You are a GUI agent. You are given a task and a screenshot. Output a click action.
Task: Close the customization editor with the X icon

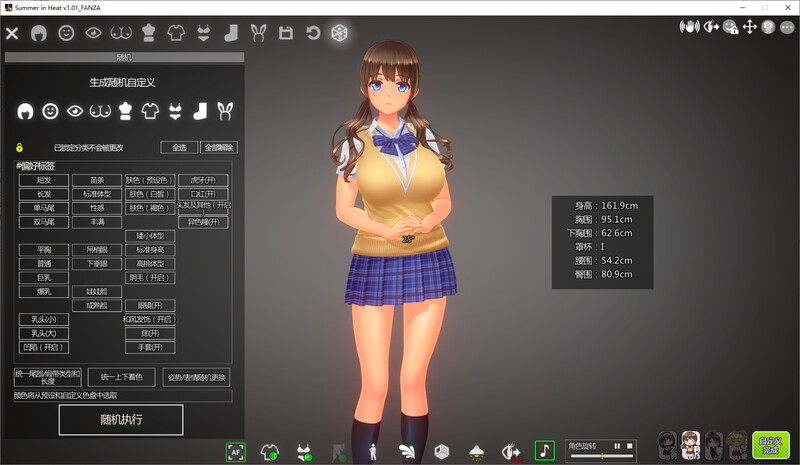[x=12, y=34]
